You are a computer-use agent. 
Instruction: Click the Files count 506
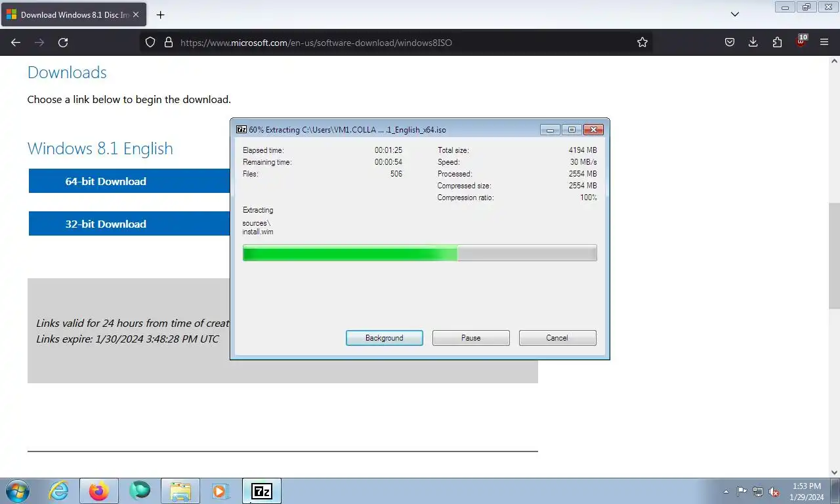coord(396,174)
